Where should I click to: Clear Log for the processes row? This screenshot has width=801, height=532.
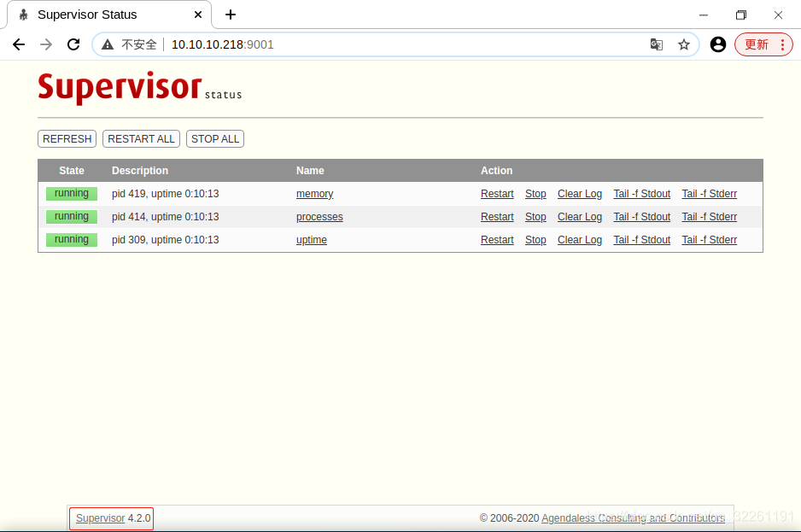(580, 217)
